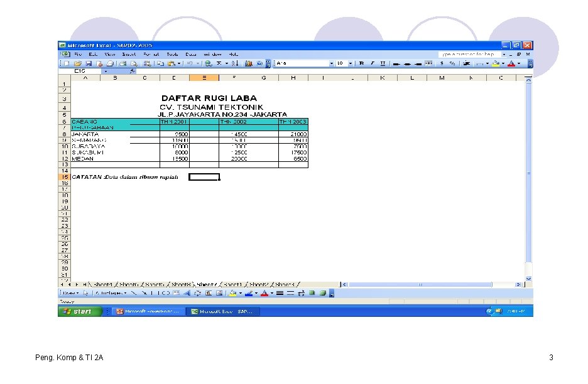Click the Sort Ascending icon

click(235, 64)
